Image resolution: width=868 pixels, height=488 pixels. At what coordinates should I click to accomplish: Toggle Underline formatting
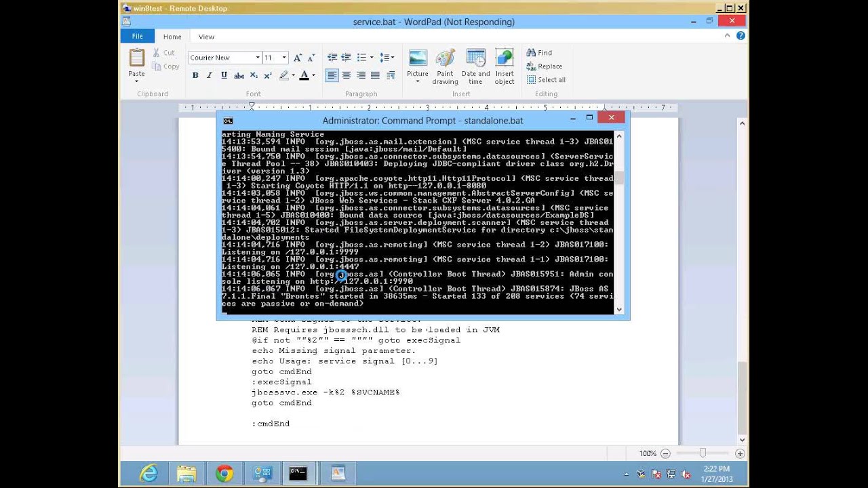pos(224,75)
